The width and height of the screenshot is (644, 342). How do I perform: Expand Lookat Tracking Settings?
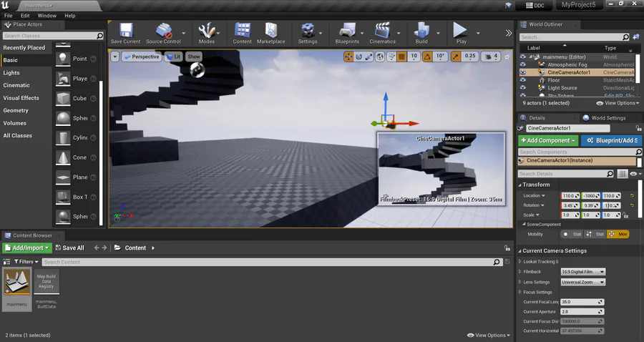point(520,262)
